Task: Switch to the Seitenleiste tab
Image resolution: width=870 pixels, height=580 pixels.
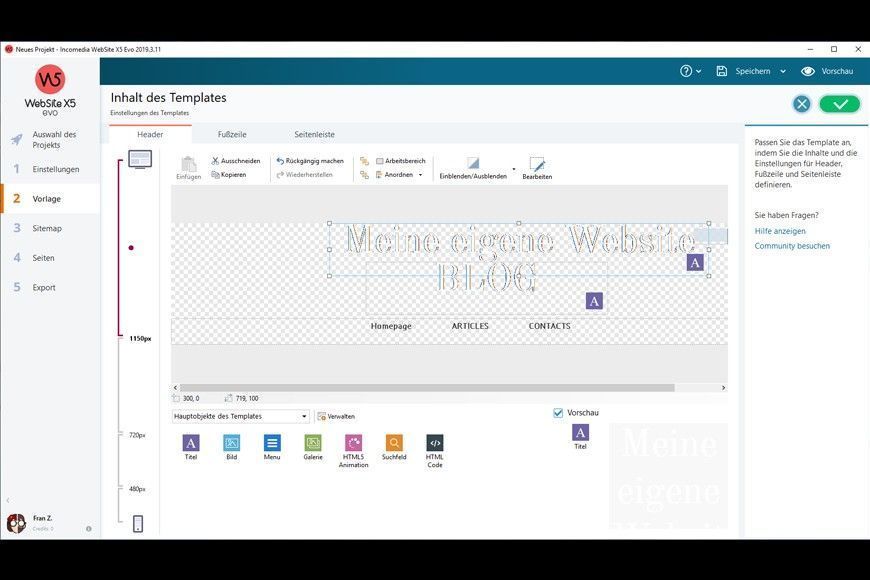Action: [314, 134]
